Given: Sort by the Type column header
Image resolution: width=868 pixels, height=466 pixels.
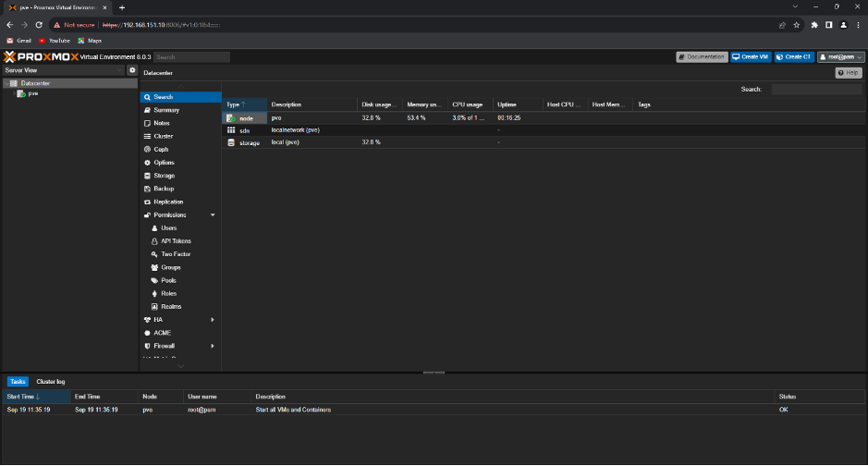Looking at the screenshot, I should click(x=245, y=104).
